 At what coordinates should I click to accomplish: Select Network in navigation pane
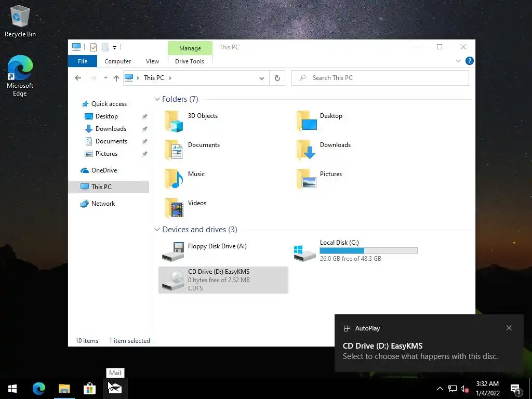click(103, 204)
